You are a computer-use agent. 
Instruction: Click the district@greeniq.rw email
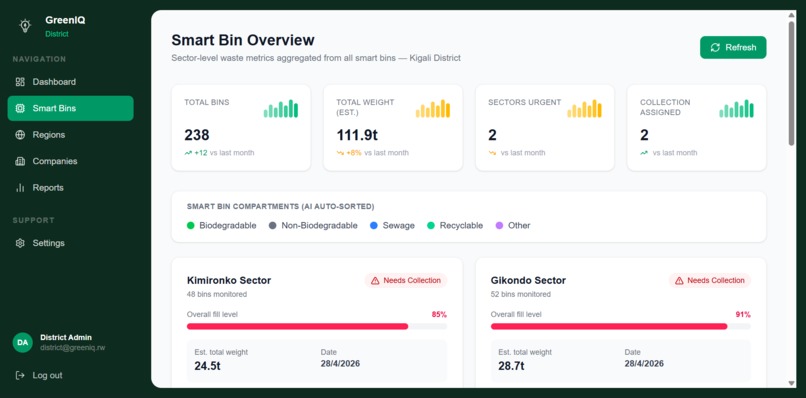point(72,348)
